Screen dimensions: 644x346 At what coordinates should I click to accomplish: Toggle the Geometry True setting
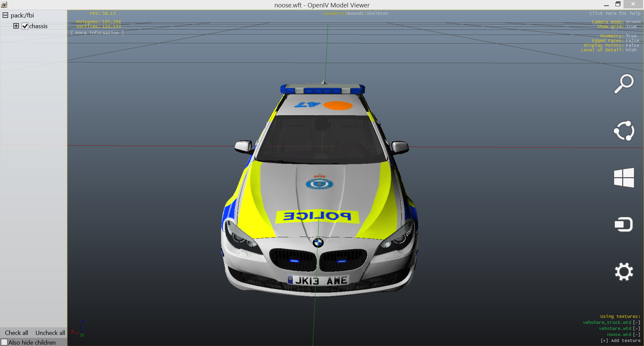(x=618, y=36)
